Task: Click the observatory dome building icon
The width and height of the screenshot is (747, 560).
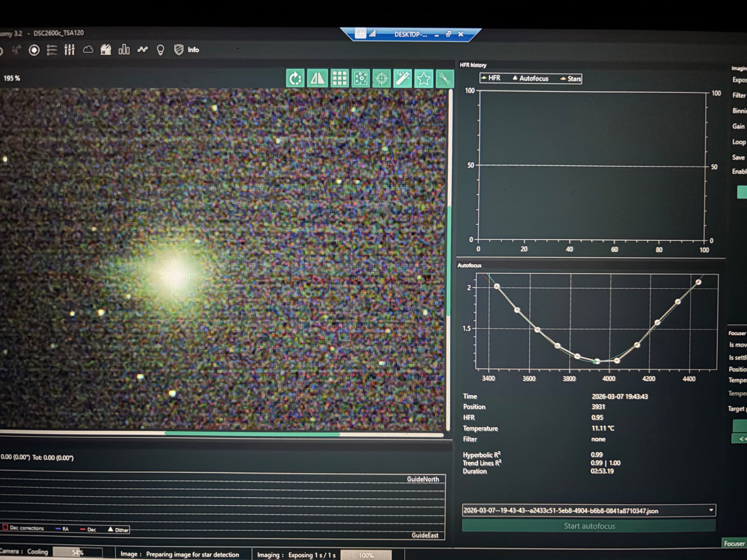Action: tap(106, 50)
